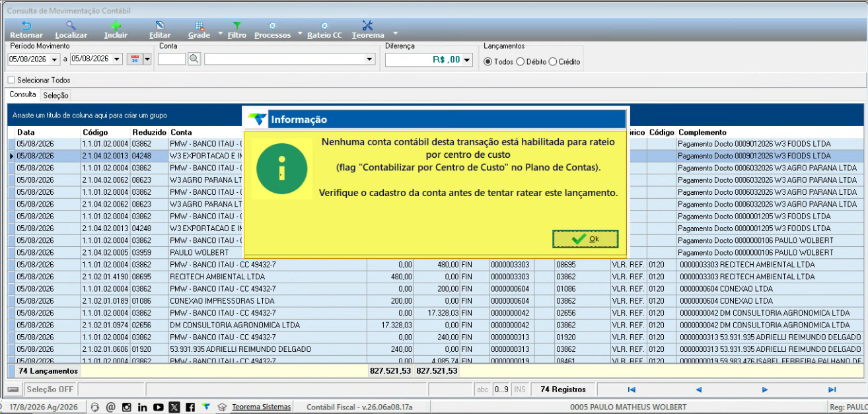868x414 pixels.
Task: Select the Todos radio button
Action: [x=488, y=61]
